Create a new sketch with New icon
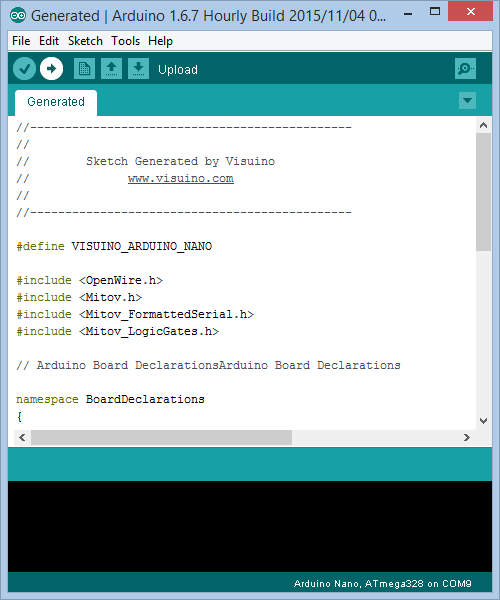This screenshot has width=500, height=600. [85, 69]
